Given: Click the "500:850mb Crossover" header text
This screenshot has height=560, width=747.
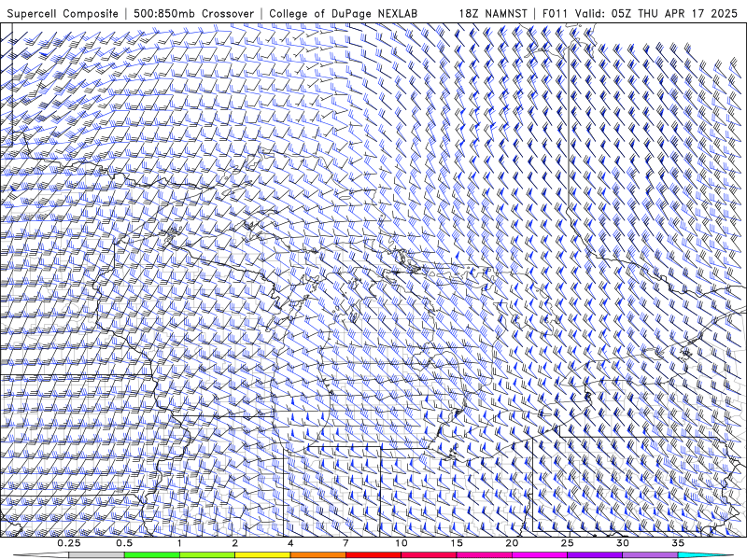Looking at the screenshot, I should click(x=193, y=13).
